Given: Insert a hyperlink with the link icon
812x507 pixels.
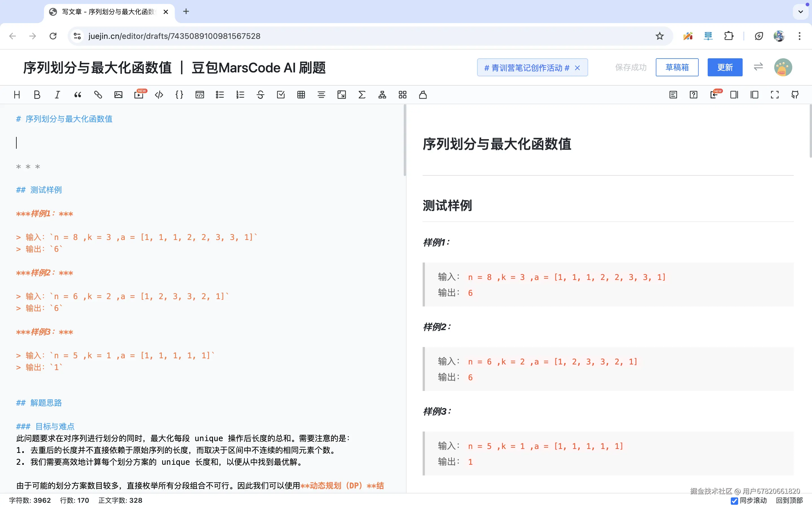Looking at the screenshot, I should (98, 95).
